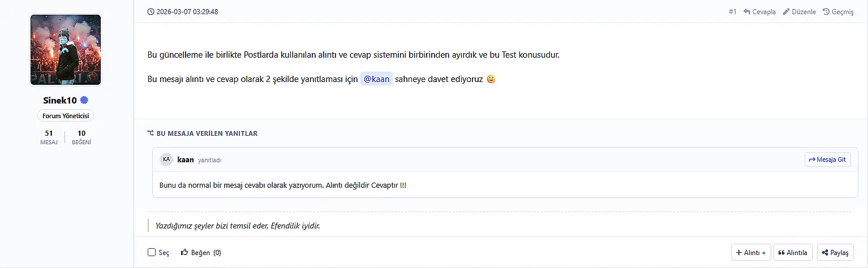Viewport: 868px width, 268px height.
Task: Tick the Seç checkbox
Action: [152, 253]
